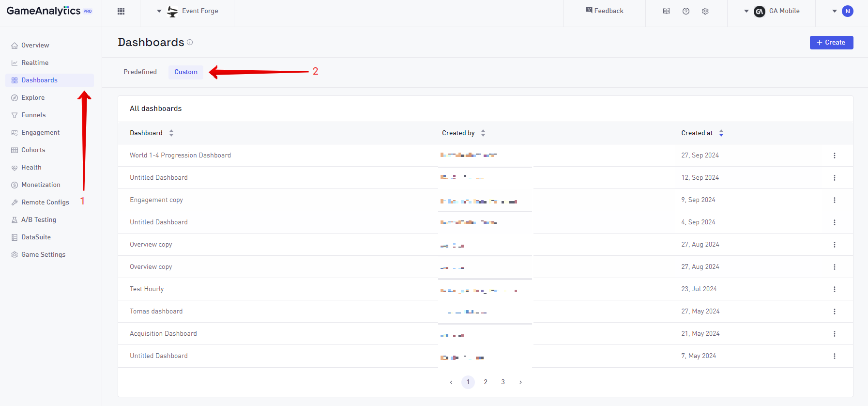
Task: Select page 1 in pagination
Action: pyautogui.click(x=468, y=382)
